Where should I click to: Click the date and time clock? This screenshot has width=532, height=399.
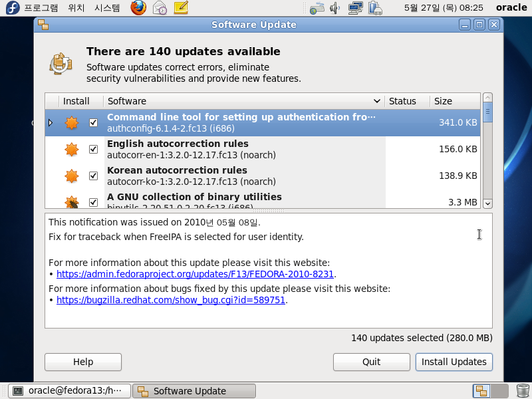pos(444,7)
